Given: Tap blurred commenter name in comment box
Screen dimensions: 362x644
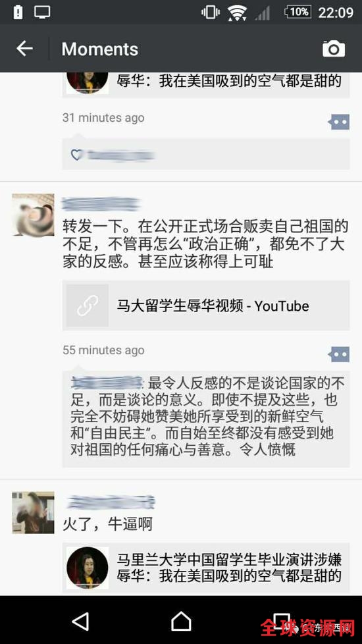Looking at the screenshot, I should click(107, 383).
